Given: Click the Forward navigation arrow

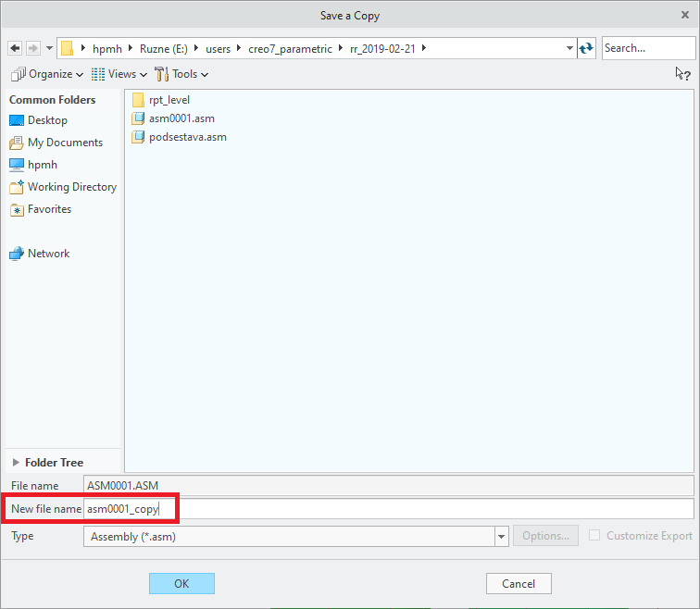Looking at the screenshot, I should pos(33,48).
